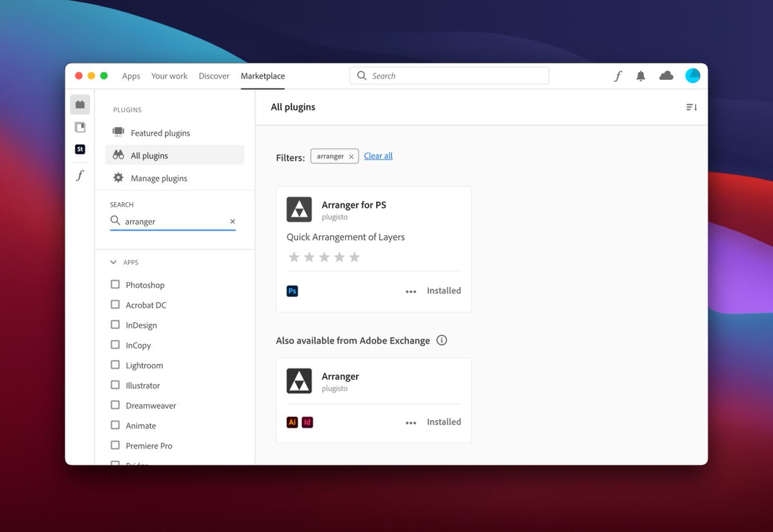The height and width of the screenshot is (532, 773).
Task: Click the Arranger plugin logo
Action: pos(299,381)
